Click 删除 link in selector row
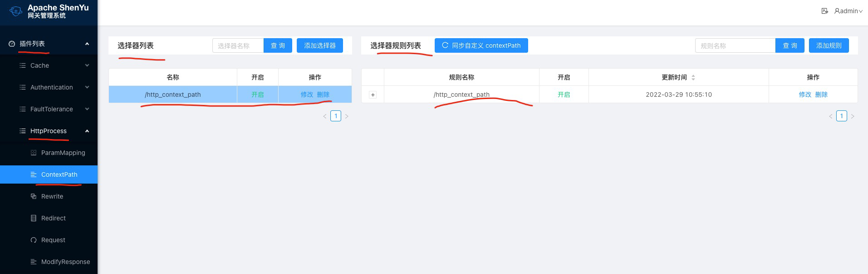 (x=323, y=95)
